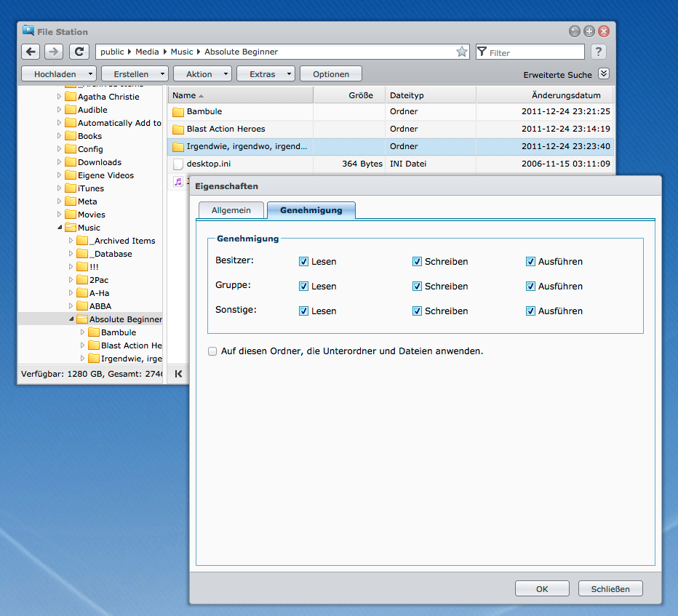Expand advanced search with double chevron
Image resolution: width=678 pixels, height=616 pixels.
tap(604, 74)
